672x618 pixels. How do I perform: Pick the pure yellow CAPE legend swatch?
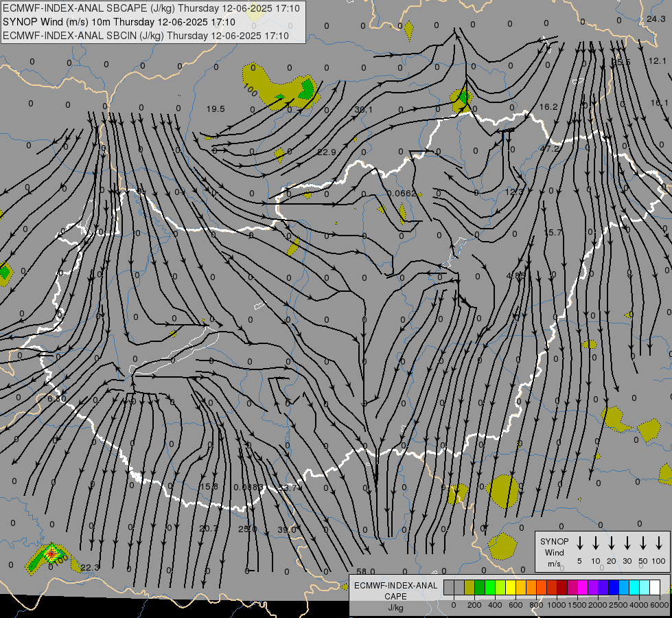[511, 588]
